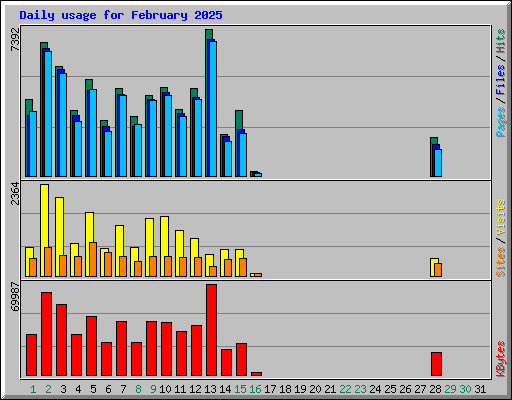
Task: Click the tiny hits bar for day 16
Action: (252, 174)
